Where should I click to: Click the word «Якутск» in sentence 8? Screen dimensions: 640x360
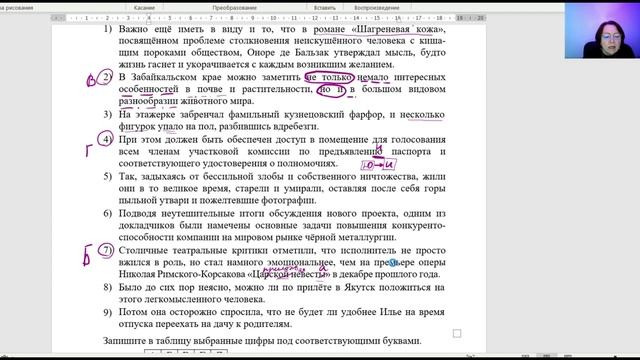360,287
